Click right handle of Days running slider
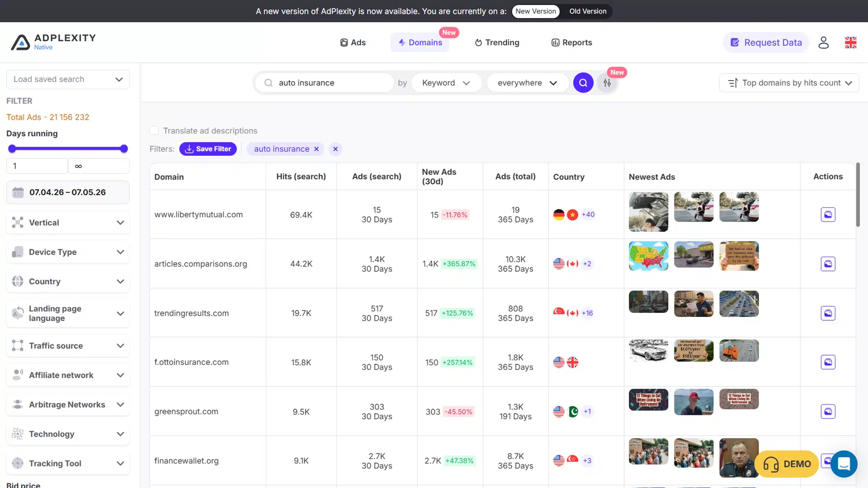 coord(124,149)
